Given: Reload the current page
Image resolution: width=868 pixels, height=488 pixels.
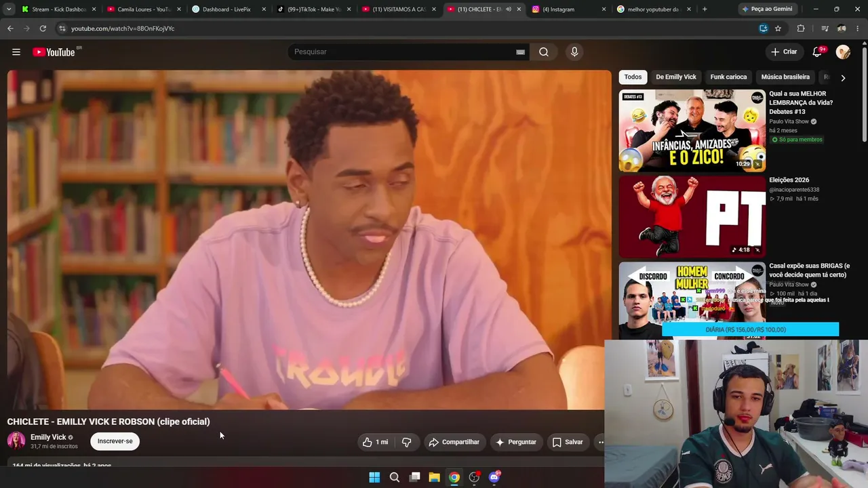Looking at the screenshot, I should click(43, 28).
